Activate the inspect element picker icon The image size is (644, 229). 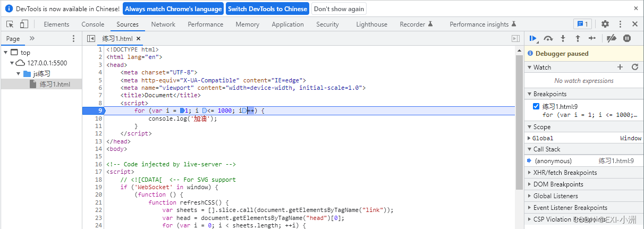pos(10,24)
